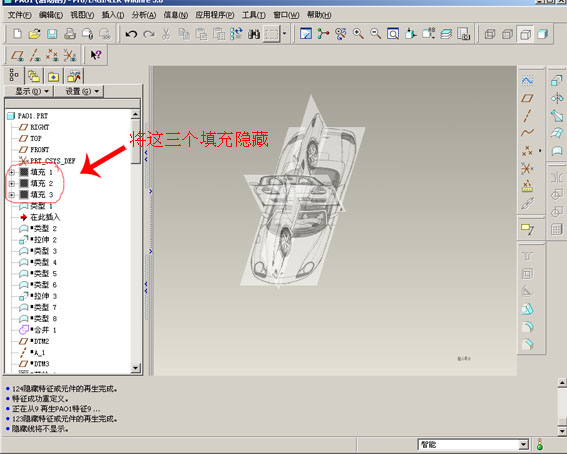Open the 显示 dropdown in the navigator
This screenshot has width=567, height=454.
point(30,91)
